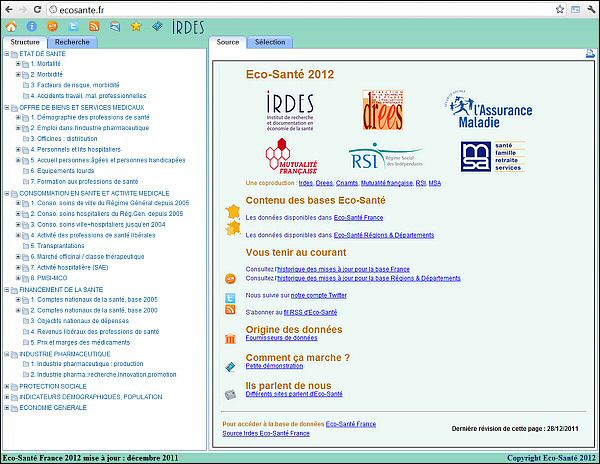Follow the 'fil RSS d'Eco-Santé' link
The height and width of the screenshot is (464, 600).
(x=310, y=313)
